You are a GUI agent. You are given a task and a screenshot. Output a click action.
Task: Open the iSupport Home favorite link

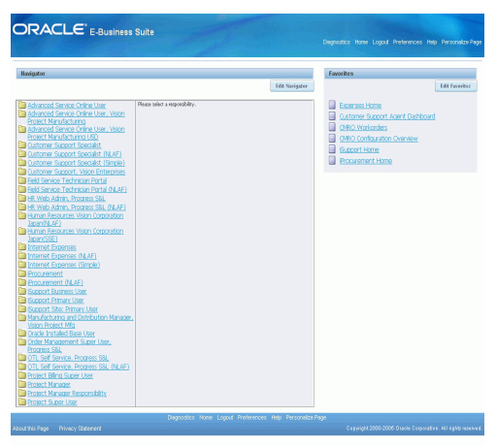tap(359, 149)
